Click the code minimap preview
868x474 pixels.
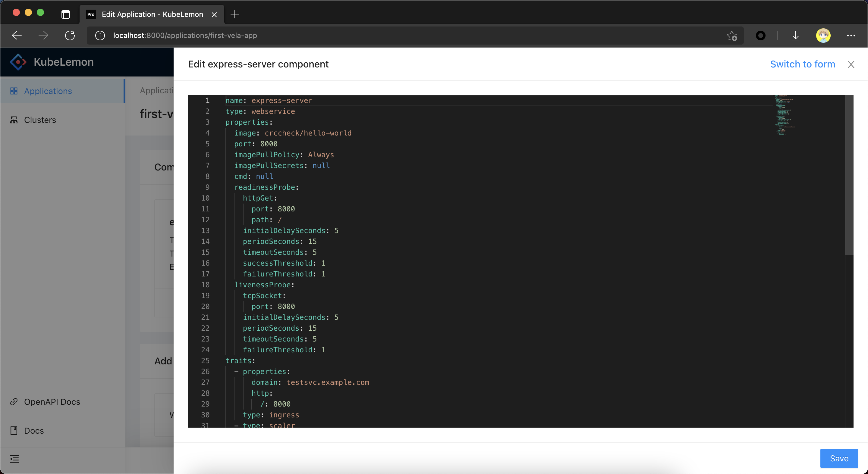click(785, 115)
